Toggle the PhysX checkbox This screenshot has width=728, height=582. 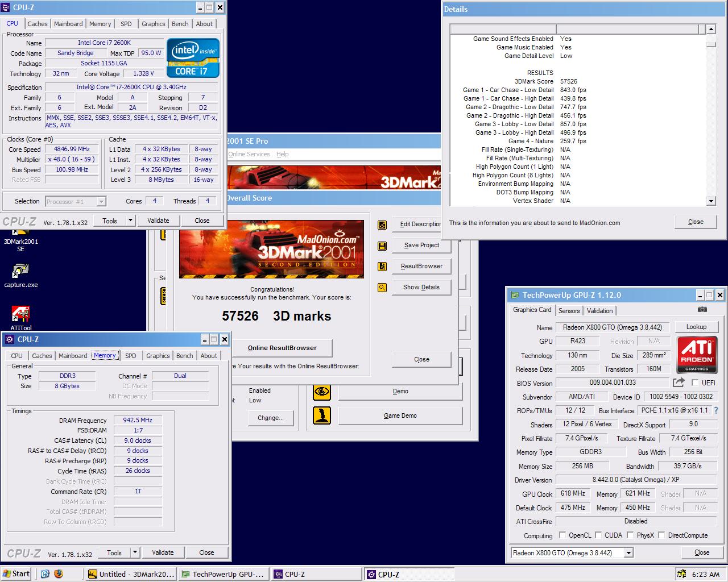coord(630,535)
